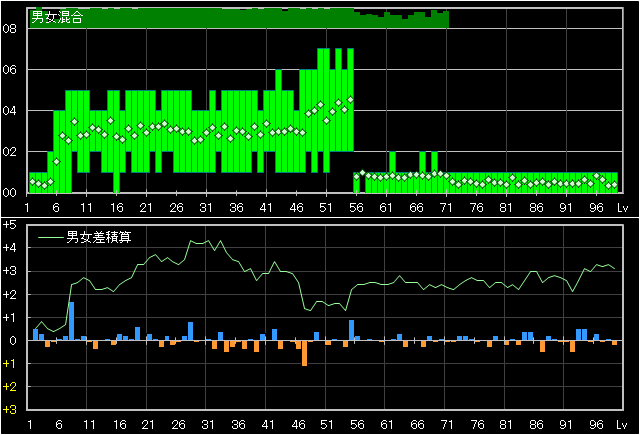Click the yellow +1 y-axis label
This screenshot has height=435, width=640.
click(x=9, y=364)
